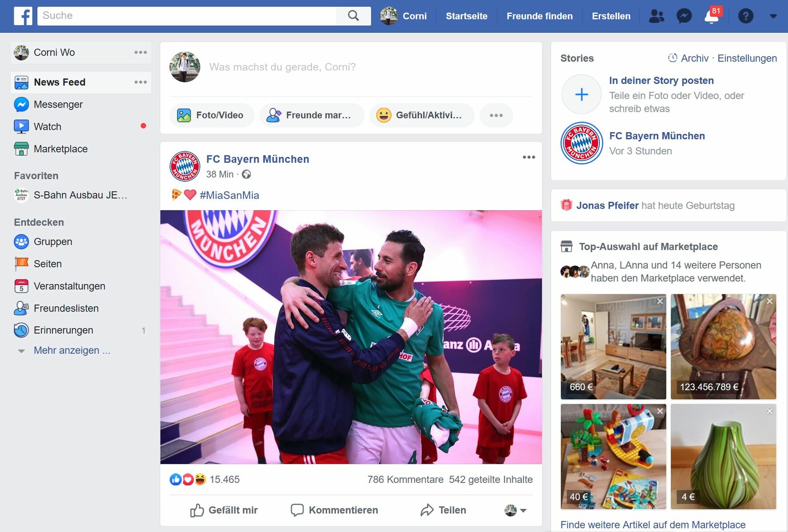Screen dimensions: 788x532
Task: Open the friend requests icon
Action: [656, 16]
